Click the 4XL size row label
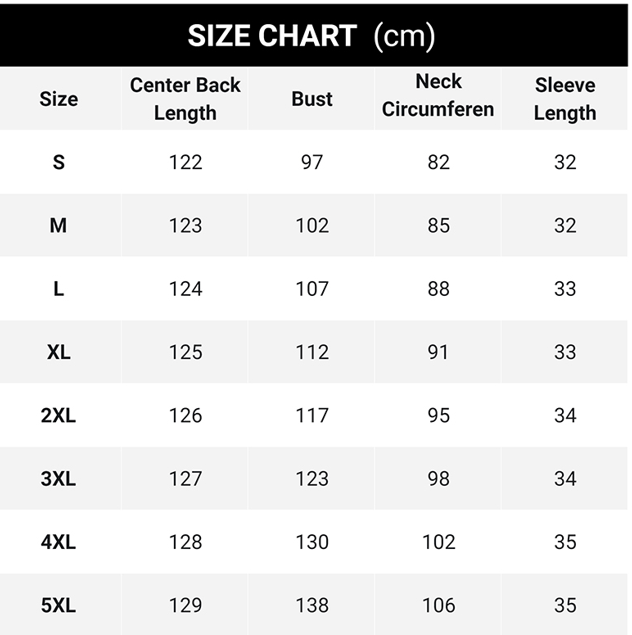 pyautogui.click(x=58, y=542)
